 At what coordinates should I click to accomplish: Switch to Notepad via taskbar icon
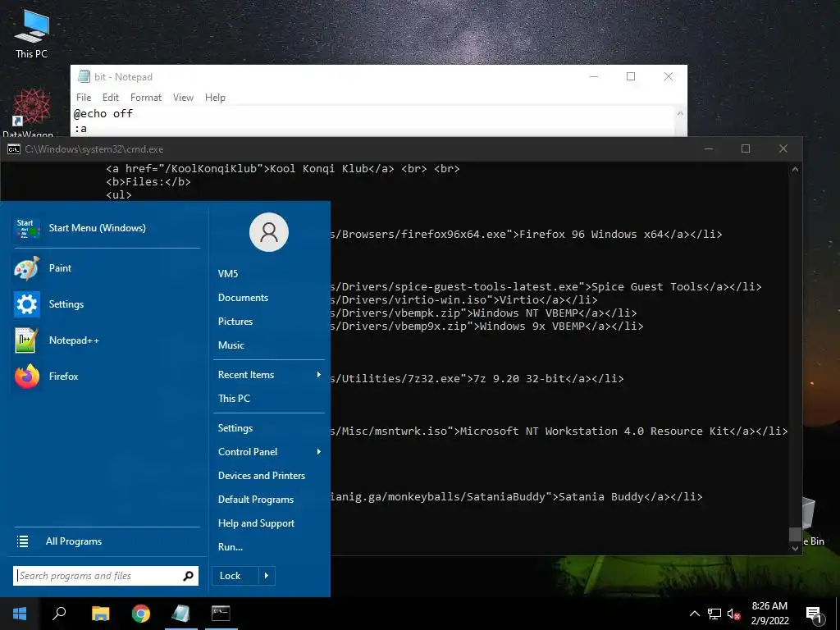click(x=181, y=614)
